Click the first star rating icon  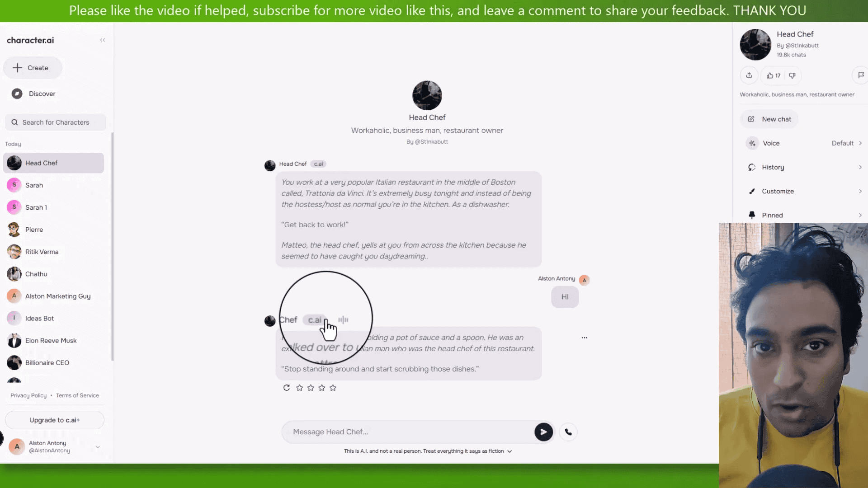pyautogui.click(x=299, y=388)
